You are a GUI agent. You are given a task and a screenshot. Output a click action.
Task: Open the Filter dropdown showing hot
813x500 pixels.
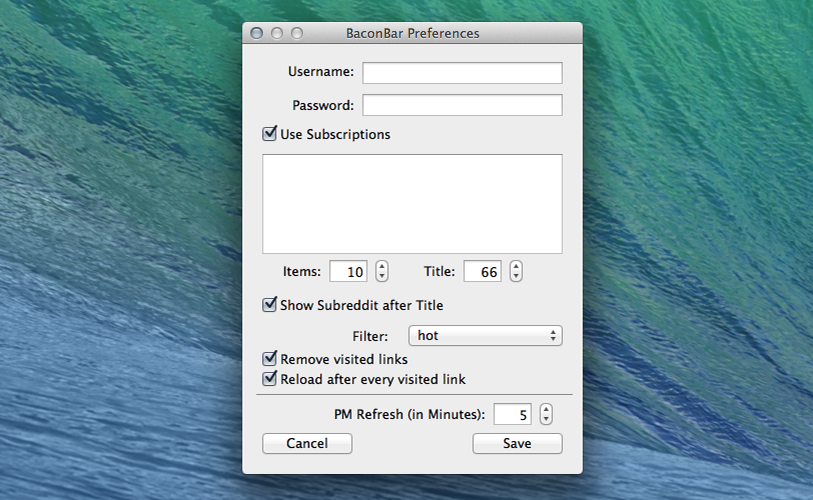[485, 336]
